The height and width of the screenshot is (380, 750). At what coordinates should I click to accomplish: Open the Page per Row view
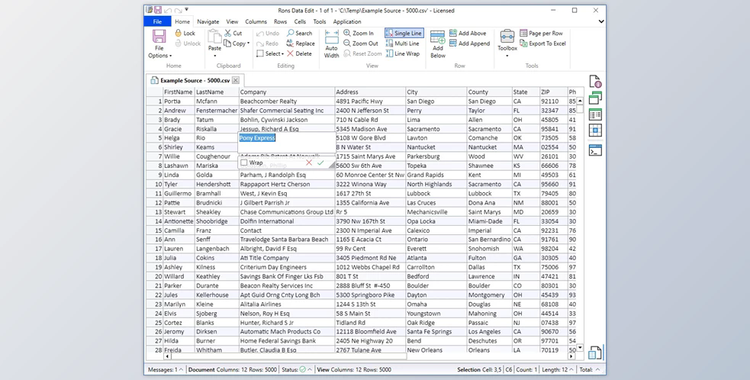(x=541, y=33)
